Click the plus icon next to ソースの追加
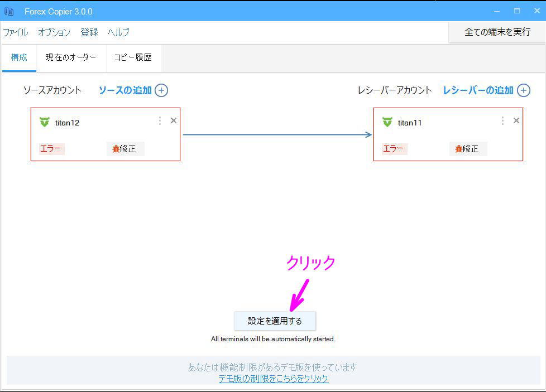The height and width of the screenshot is (392, 546). 161,90
